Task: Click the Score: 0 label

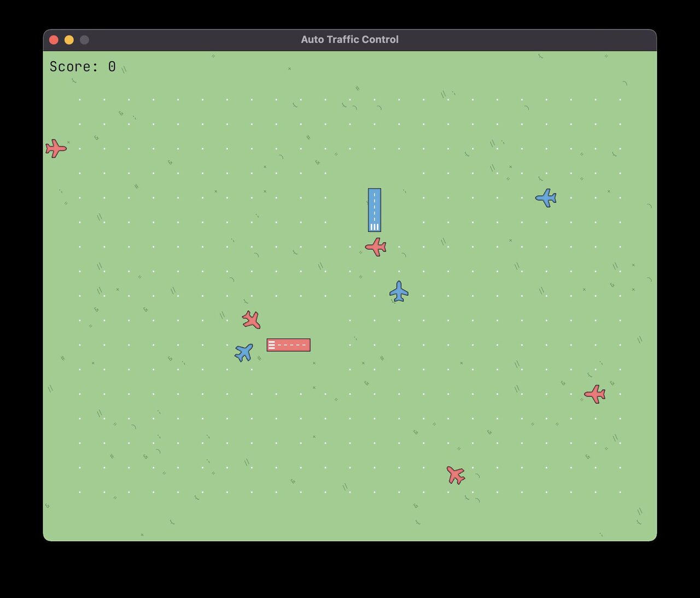Action: pyautogui.click(x=83, y=67)
